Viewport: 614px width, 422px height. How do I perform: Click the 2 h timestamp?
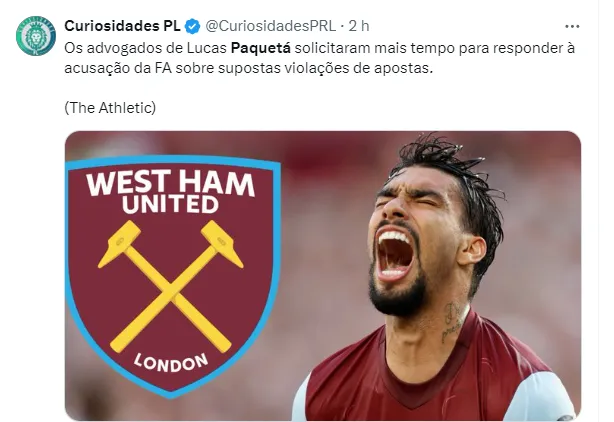coord(359,26)
